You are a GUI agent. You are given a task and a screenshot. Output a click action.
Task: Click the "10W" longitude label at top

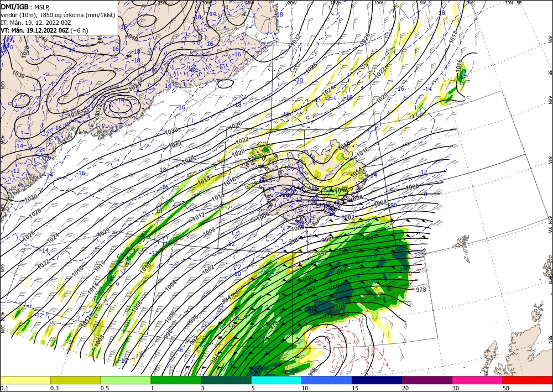coord(378,3)
